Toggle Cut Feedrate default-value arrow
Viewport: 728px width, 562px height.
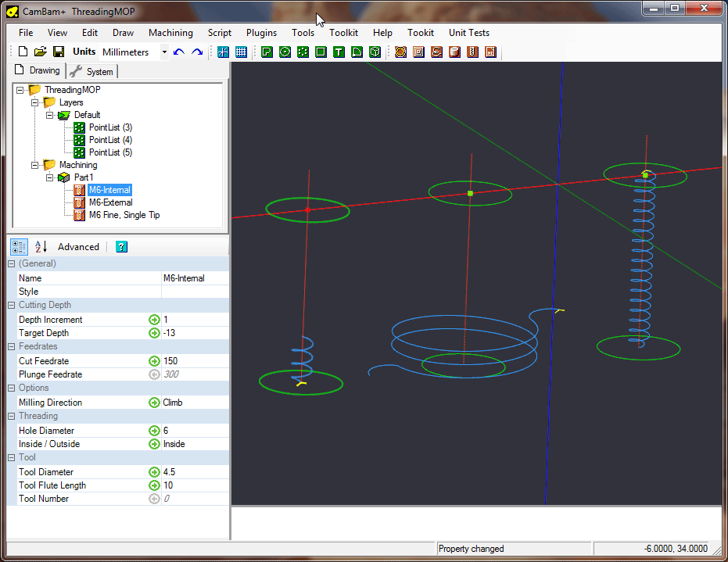click(x=154, y=361)
